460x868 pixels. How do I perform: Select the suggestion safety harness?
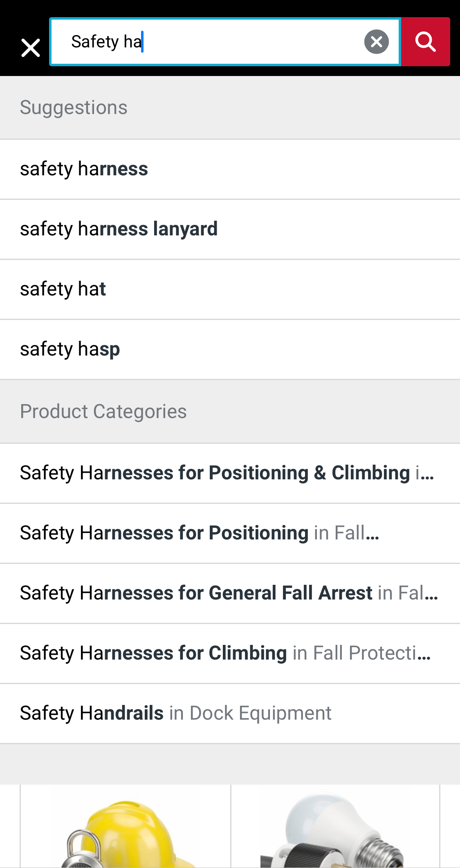coord(84,169)
